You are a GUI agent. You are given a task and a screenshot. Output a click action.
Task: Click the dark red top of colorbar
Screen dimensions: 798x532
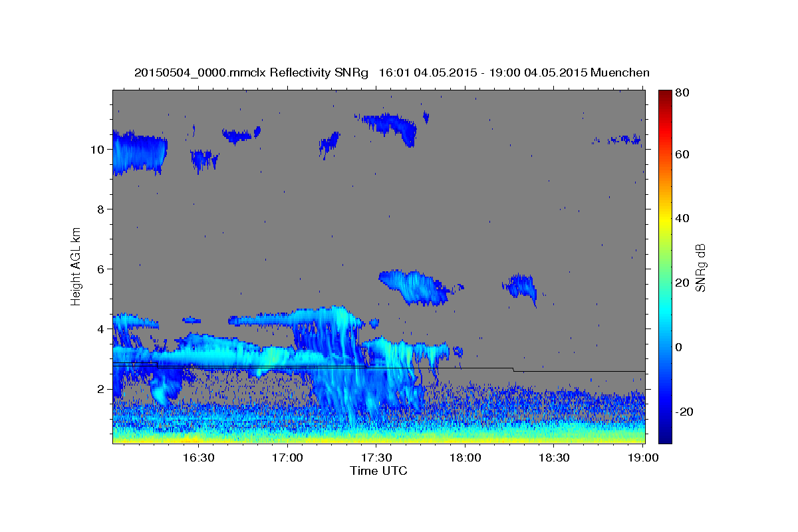tap(664, 94)
